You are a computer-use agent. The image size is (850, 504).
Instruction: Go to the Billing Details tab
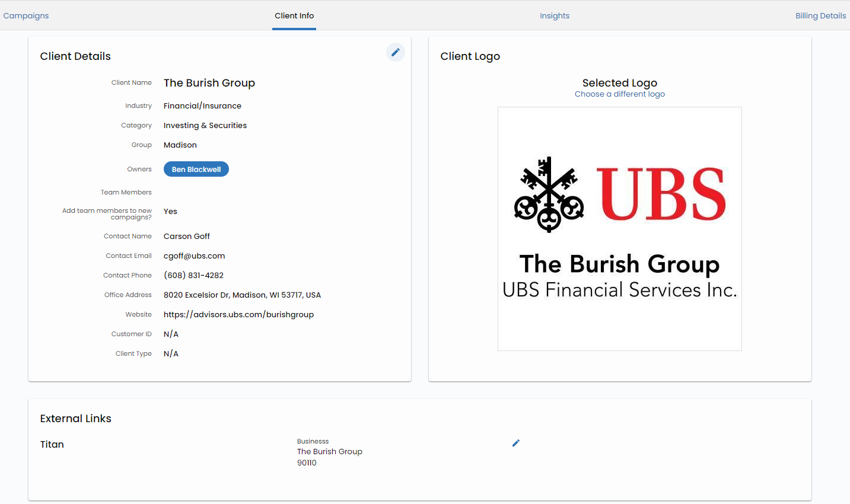click(820, 15)
